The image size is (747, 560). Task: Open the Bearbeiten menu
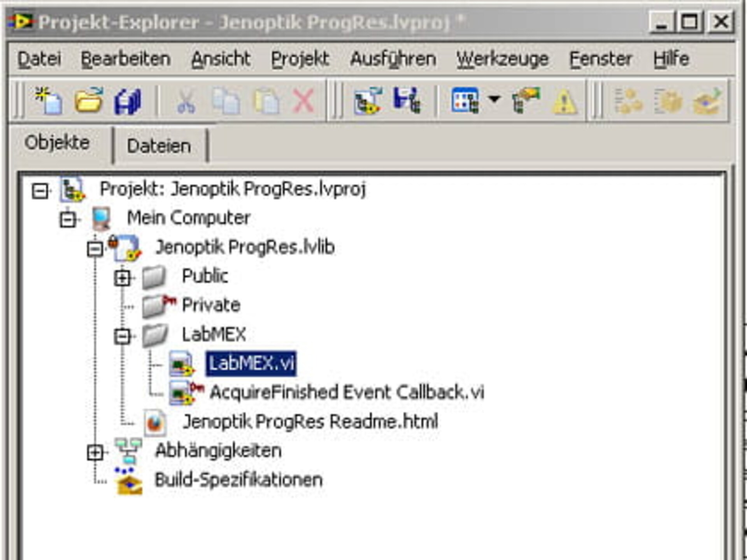[x=126, y=59]
